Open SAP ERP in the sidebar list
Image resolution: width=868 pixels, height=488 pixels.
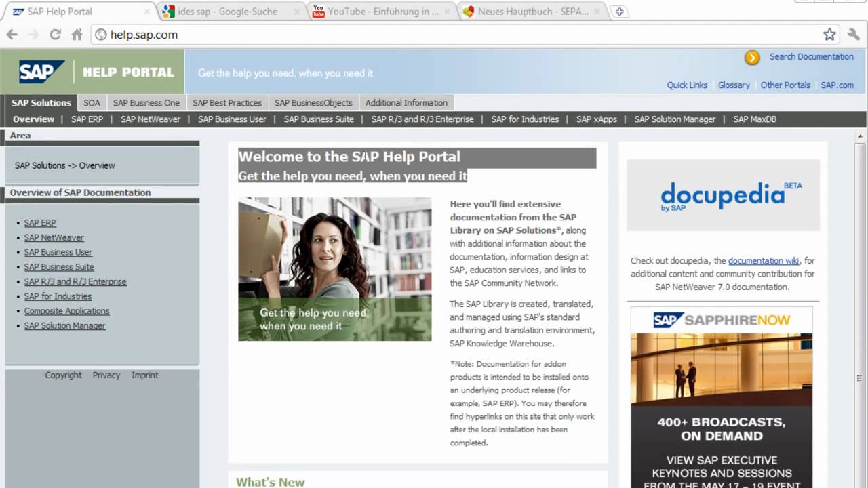(40, 223)
